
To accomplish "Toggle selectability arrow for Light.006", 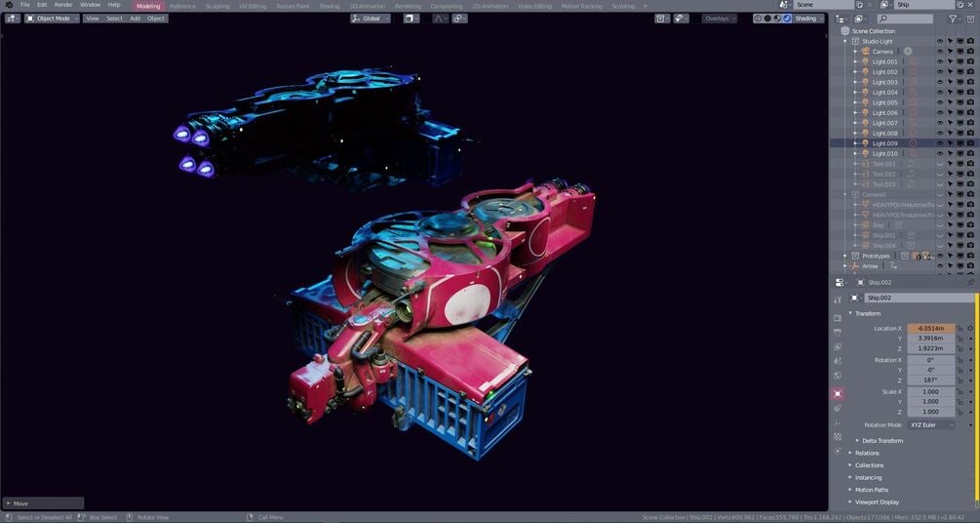I will point(950,112).
